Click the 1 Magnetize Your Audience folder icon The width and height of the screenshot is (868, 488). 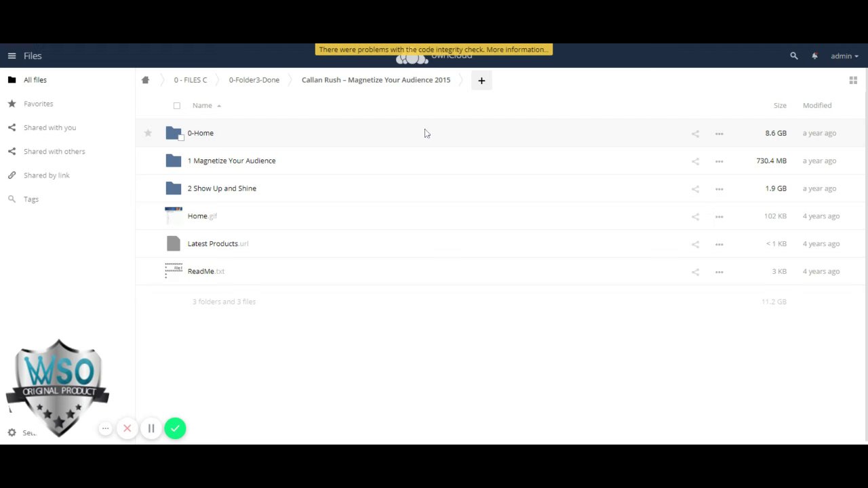(174, 161)
